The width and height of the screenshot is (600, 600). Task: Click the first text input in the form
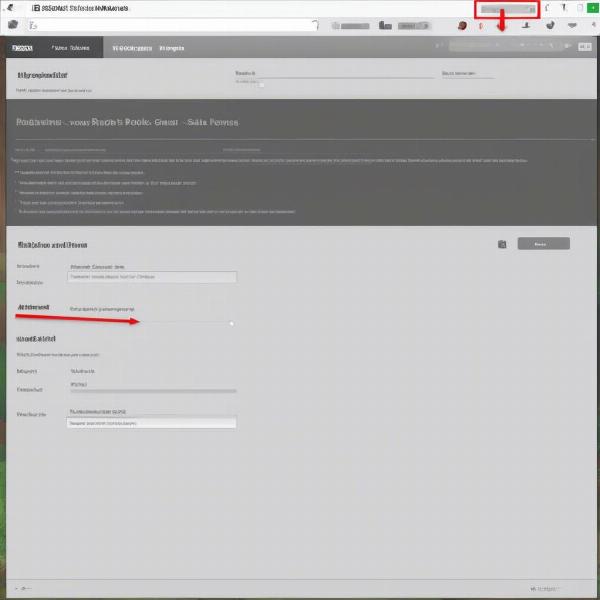click(152, 277)
